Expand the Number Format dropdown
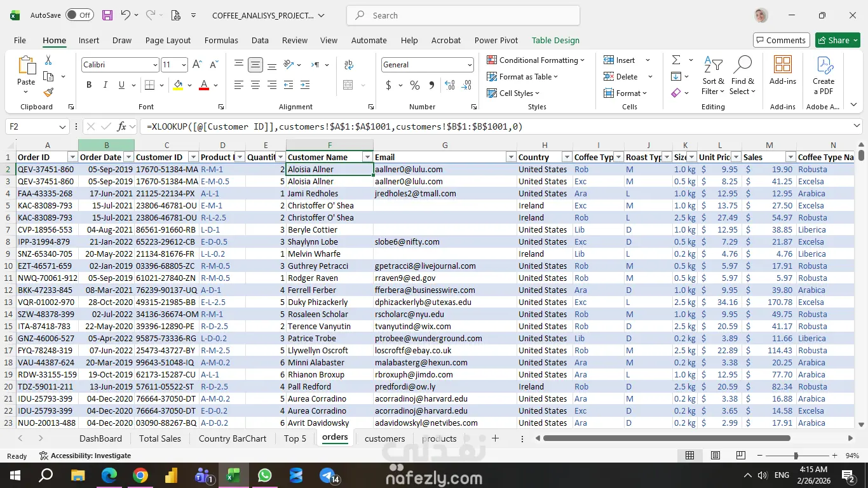The height and width of the screenshot is (488, 868). pyautogui.click(x=470, y=65)
